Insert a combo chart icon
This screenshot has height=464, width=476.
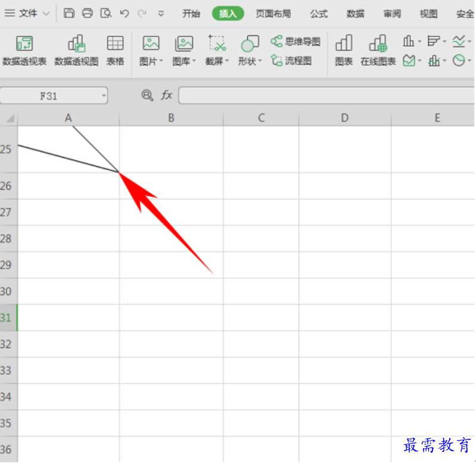pyautogui.click(x=434, y=61)
